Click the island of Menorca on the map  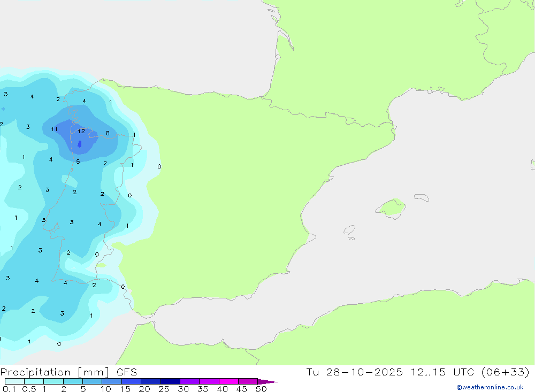(422, 197)
